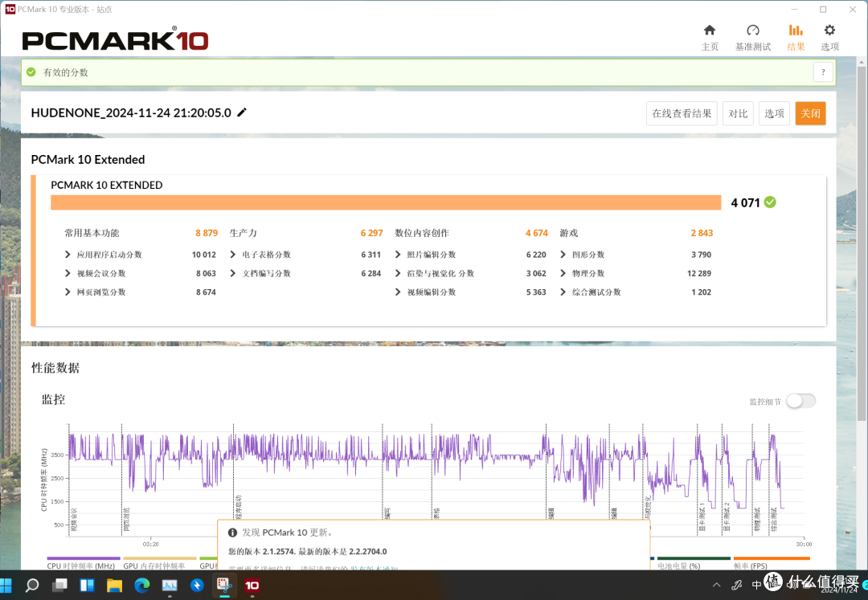Click 在线查看结果 button
Screen dimensions: 868x600
[x=682, y=113]
